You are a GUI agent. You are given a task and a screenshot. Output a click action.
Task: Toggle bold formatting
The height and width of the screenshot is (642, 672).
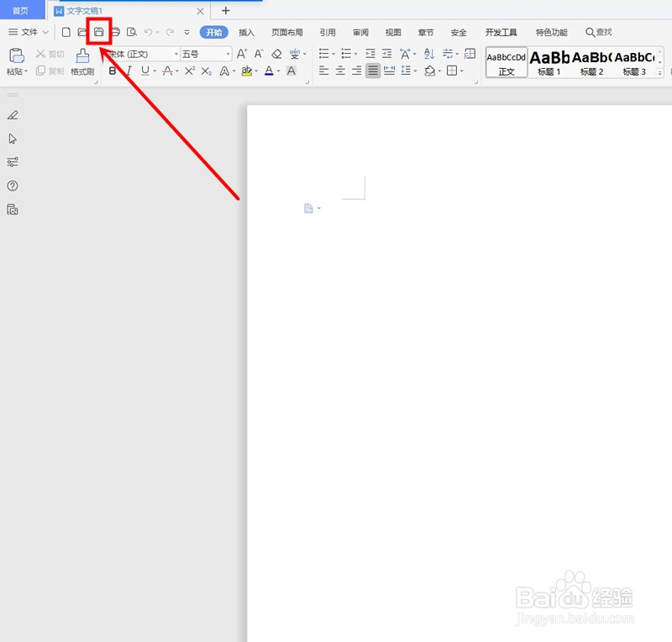pos(113,71)
